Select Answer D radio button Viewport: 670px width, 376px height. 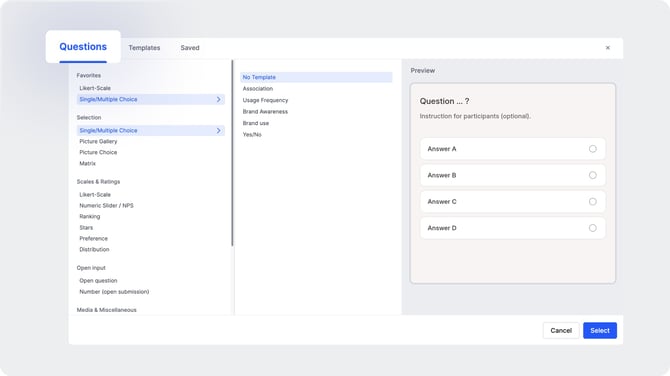pos(593,228)
